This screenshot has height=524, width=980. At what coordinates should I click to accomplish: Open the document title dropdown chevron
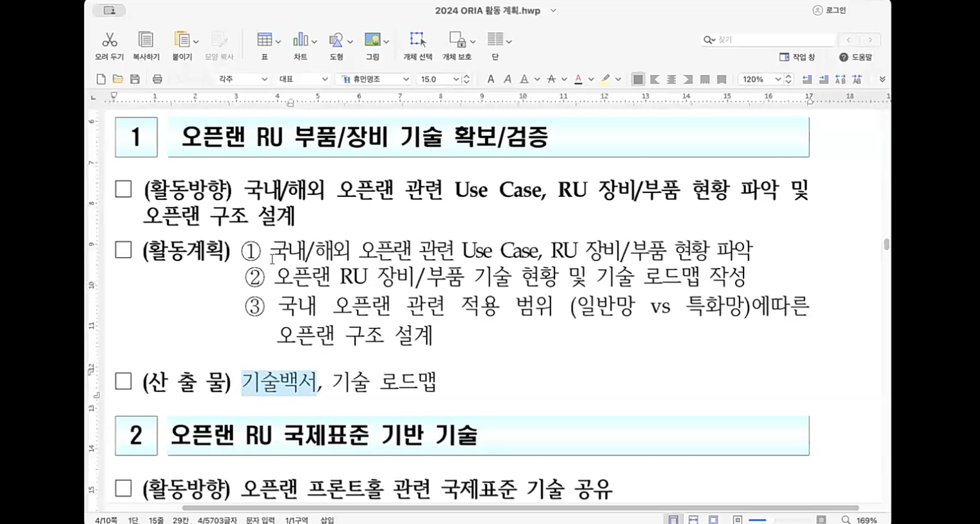click(x=553, y=10)
